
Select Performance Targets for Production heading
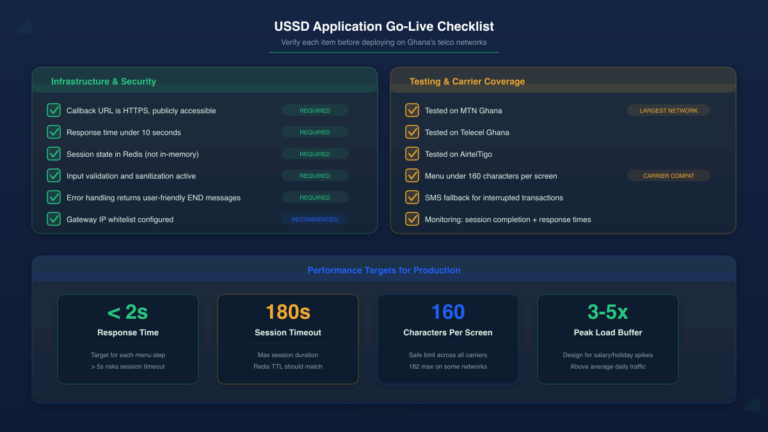click(384, 270)
